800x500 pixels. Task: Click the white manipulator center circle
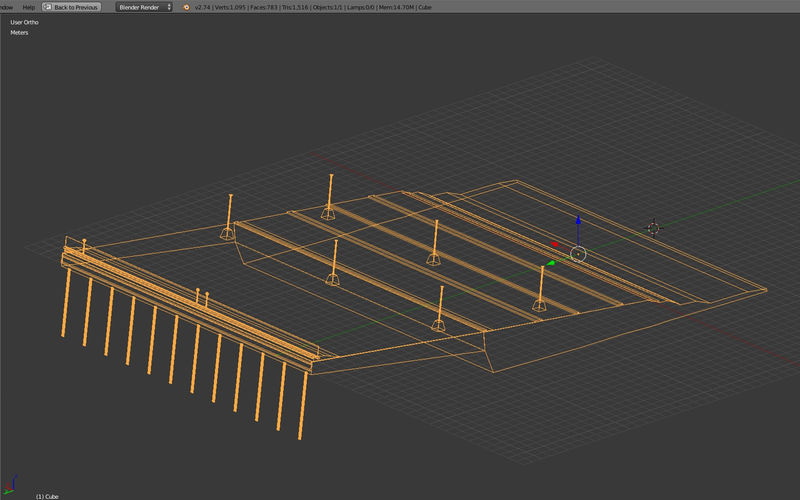click(x=577, y=254)
